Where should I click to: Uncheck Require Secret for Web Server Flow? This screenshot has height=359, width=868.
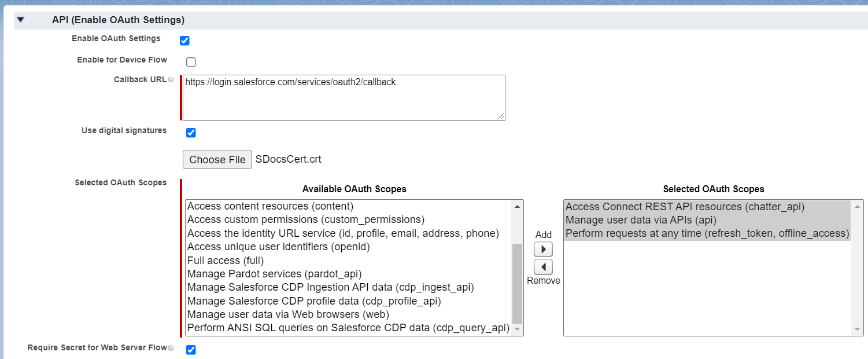[x=191, y=350]
